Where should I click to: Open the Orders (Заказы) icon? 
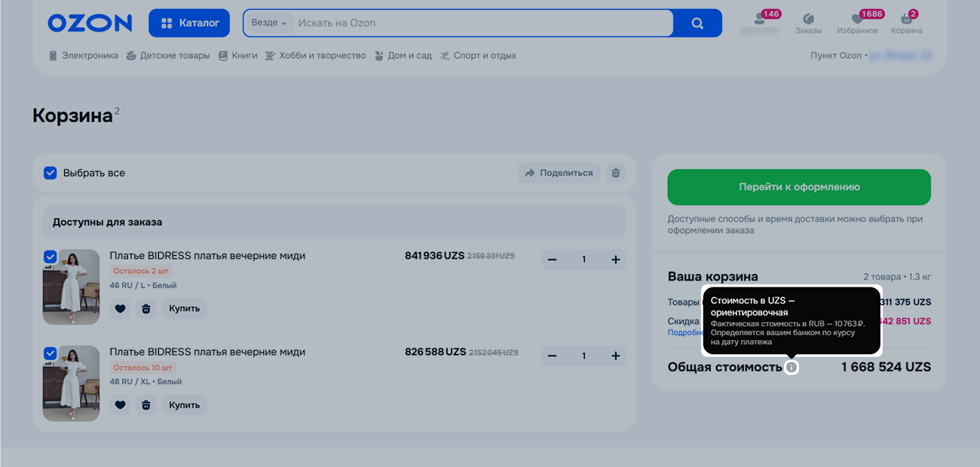808,23
